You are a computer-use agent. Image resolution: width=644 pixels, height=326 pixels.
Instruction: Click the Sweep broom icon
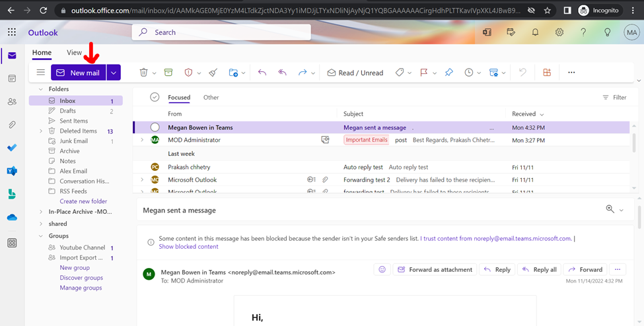213,73
